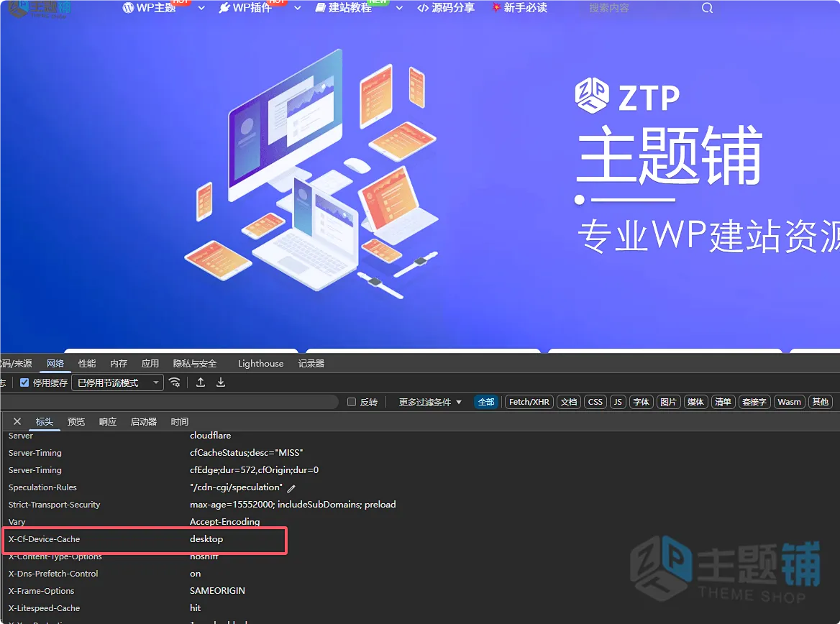Click the cloudflare Server value

click(x=211, y=436)
